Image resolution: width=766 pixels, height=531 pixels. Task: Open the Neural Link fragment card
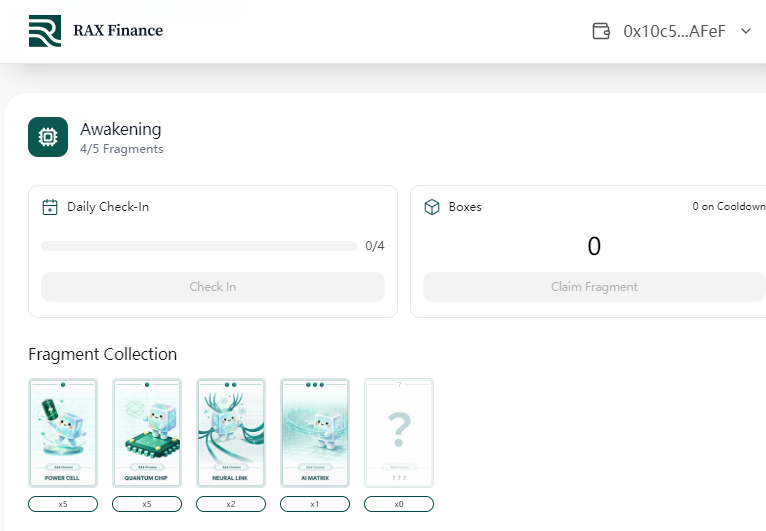pos(231,433)
